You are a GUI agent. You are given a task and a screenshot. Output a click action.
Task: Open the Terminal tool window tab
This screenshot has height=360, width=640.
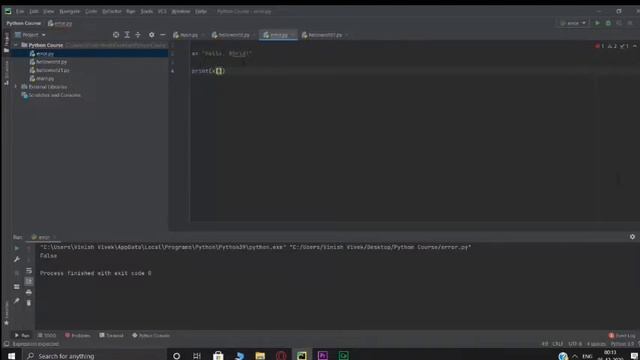[x=111, y=336]
